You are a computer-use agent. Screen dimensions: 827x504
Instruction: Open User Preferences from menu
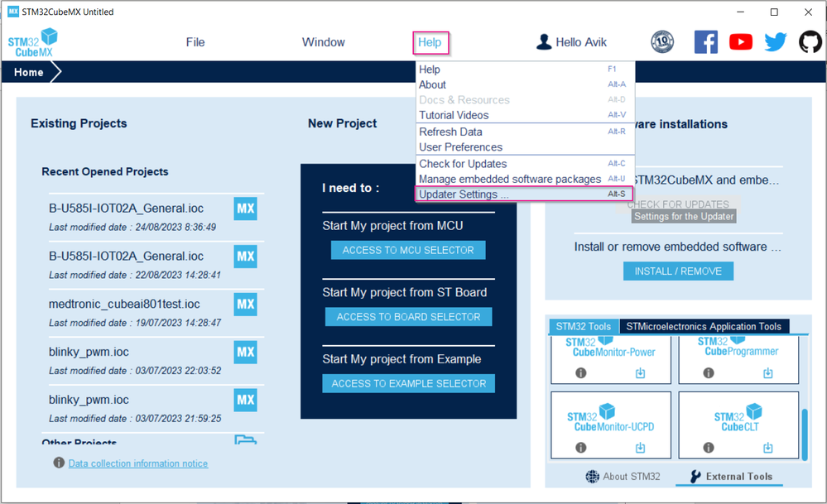525,147
